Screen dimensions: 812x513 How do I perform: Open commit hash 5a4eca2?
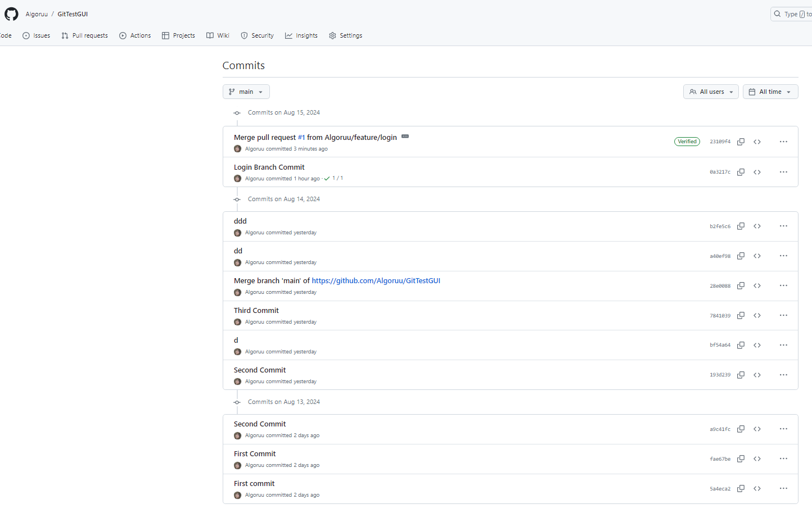(x=720, y=489)
